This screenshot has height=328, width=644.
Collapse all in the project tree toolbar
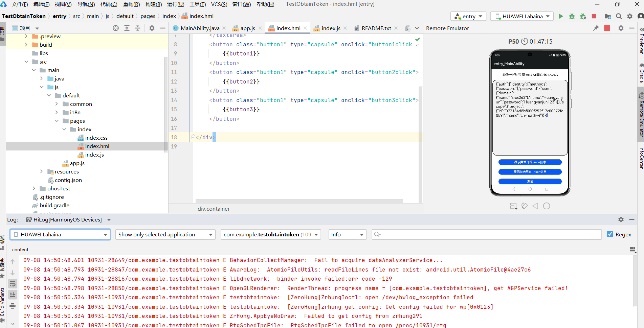(x=138, y=28)
